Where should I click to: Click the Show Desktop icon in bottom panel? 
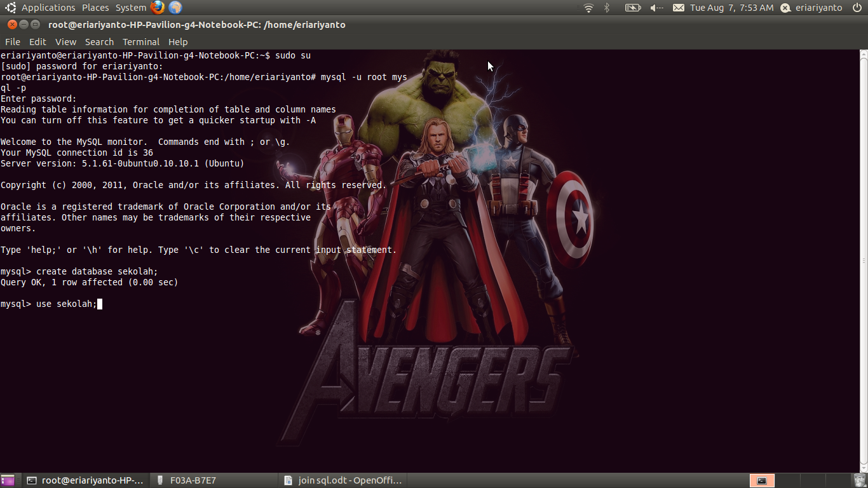pos(8,480)
